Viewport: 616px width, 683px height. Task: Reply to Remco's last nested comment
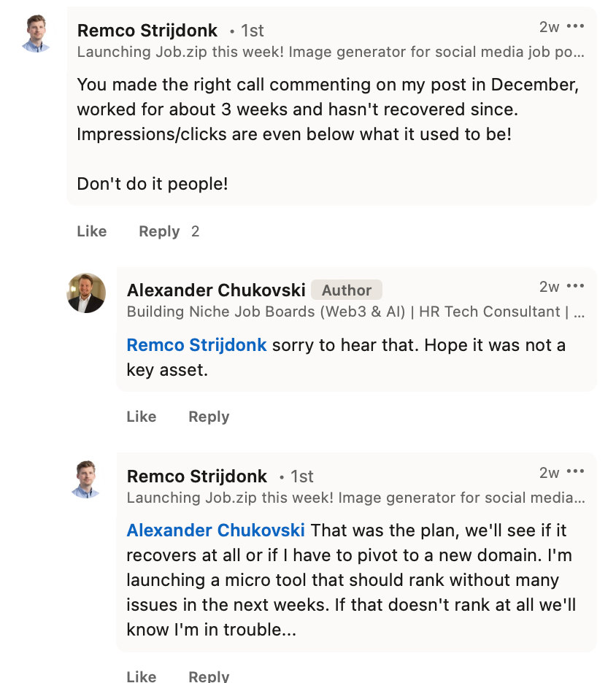pyautogui.click(x=209, y=676)
